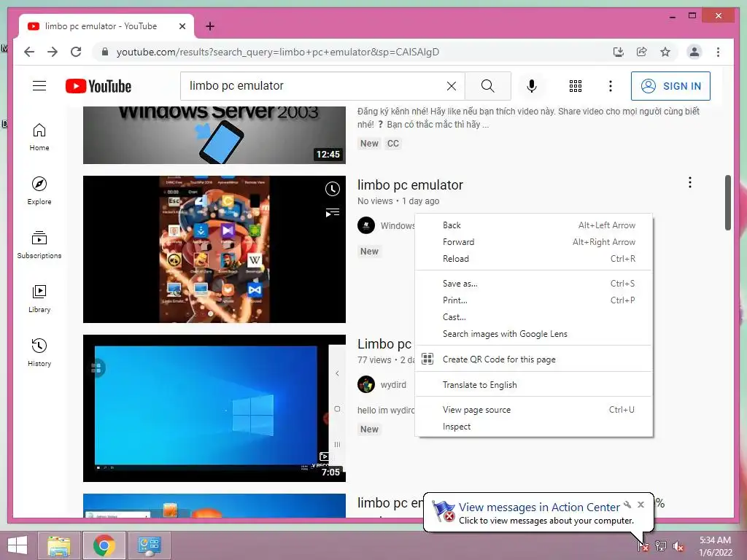Choose Reload in context menu
Image resolution: width=747 pixels, height=560 pixels.
[x=533, y=259]
